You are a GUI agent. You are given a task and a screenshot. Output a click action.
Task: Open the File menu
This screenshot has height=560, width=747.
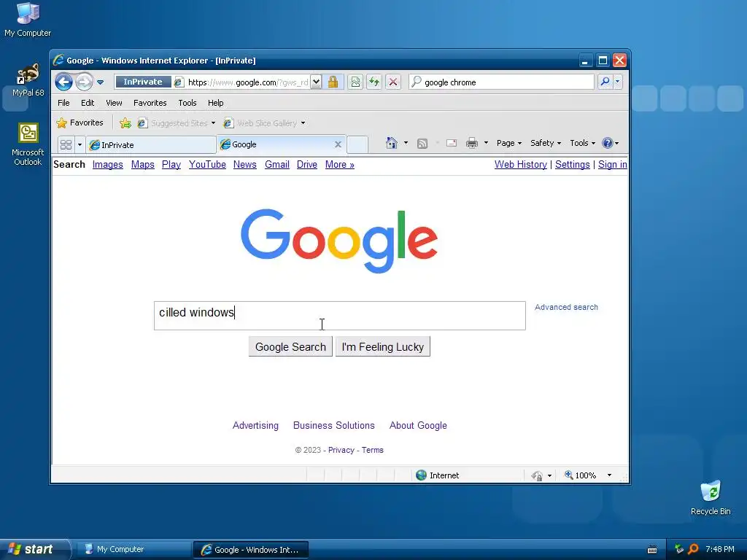pyautogui.click(x=63, y=103)
